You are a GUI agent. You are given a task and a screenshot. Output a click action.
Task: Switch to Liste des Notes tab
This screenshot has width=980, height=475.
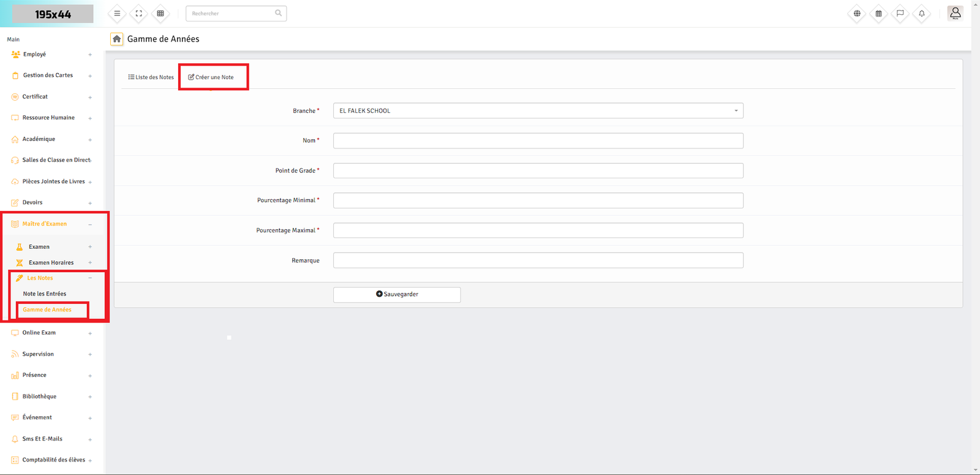[151, 77]
